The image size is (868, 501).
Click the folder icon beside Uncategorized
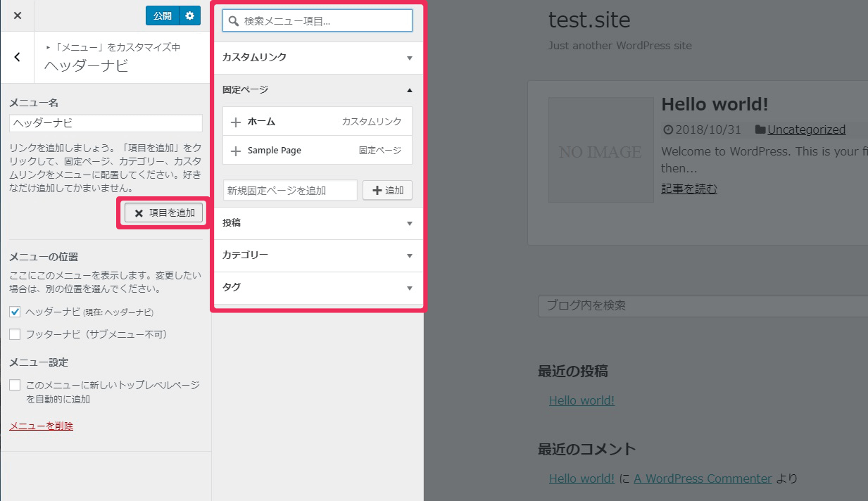[x=760, y=130]
